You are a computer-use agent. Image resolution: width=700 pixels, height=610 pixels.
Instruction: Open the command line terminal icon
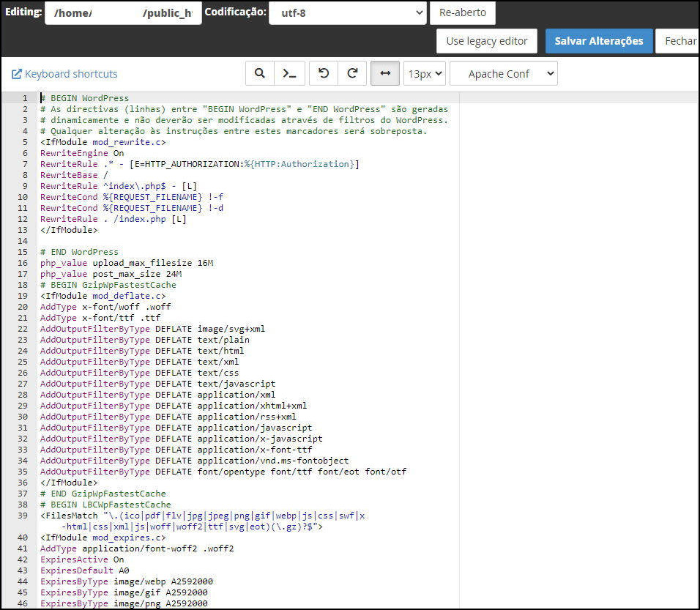(x=289, y=73)
